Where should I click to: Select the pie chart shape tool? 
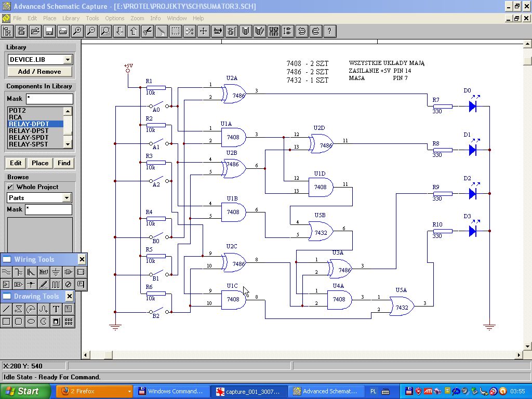44,321
